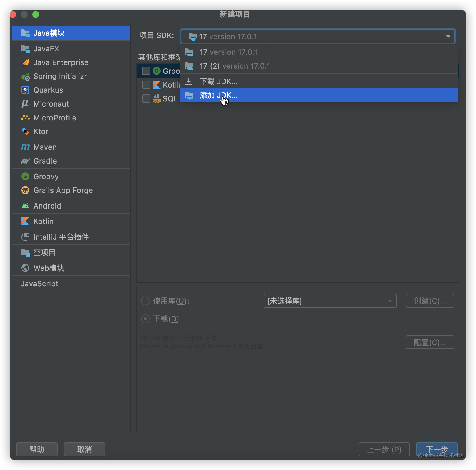Select the 下载(D) radio button
This screenshot has width=476, height=470.
point(145,319)
